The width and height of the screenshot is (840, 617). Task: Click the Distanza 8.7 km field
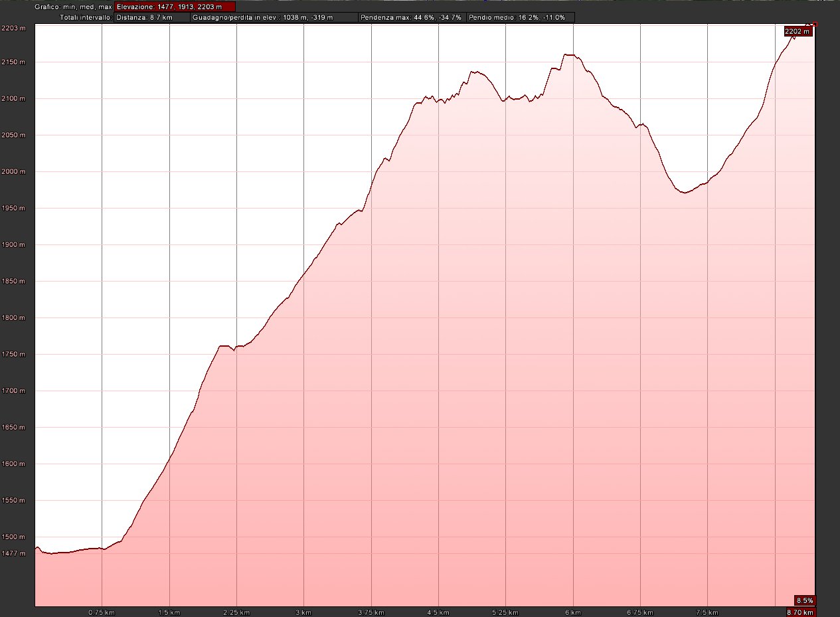151,17
